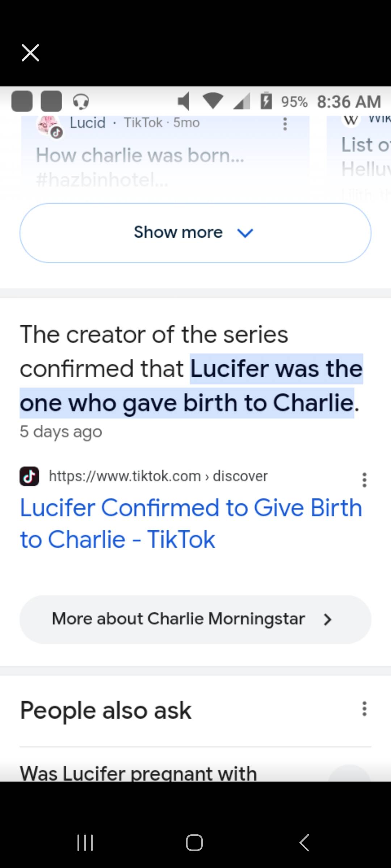Click the tiktok.com discover URL
The height and width of the screenshot is (868, 391).
coord(158,476)
